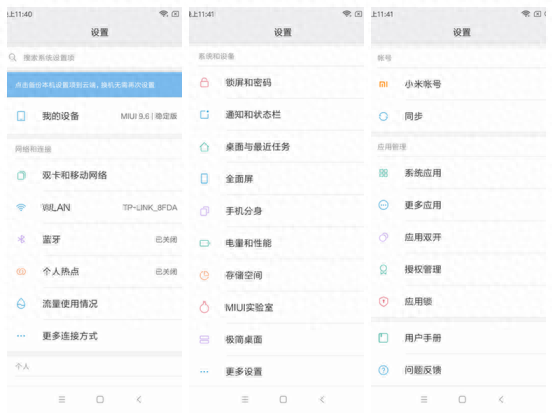Viewport: 553px width, 420px height.
Task: Tap the WLAN wifi icon
Action: coord(21,207)
